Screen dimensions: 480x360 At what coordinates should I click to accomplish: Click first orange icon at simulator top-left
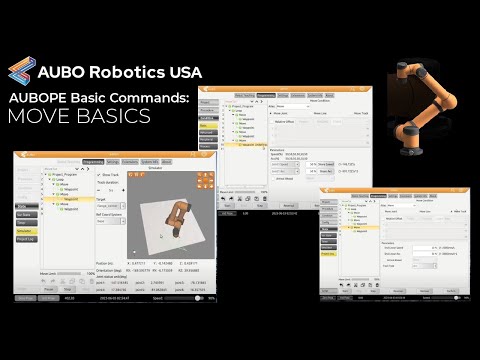point(131,174)
